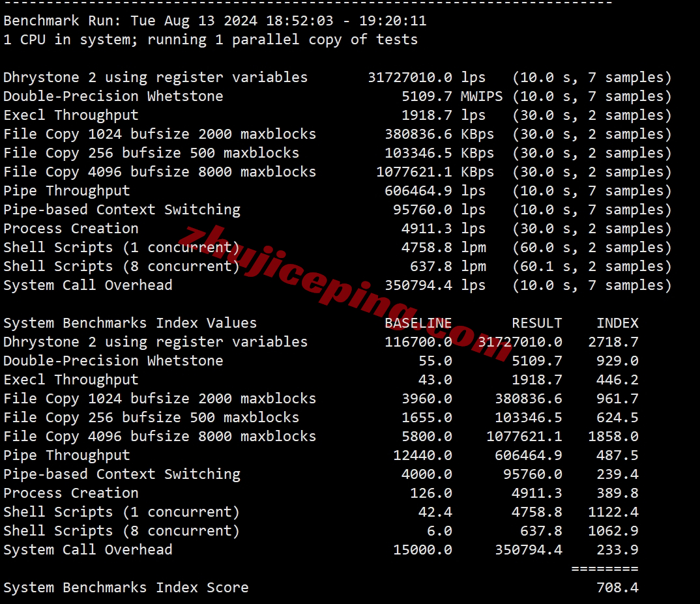Click the Benchmark Run timestamp line
This screenshot has height=604, width=700.
click(x=214, y=21)
